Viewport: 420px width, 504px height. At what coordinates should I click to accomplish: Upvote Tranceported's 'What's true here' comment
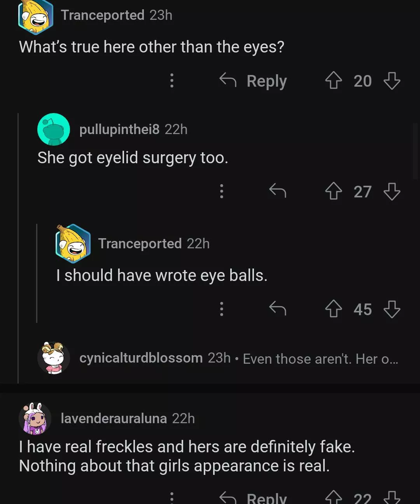(x=333, y=81)
